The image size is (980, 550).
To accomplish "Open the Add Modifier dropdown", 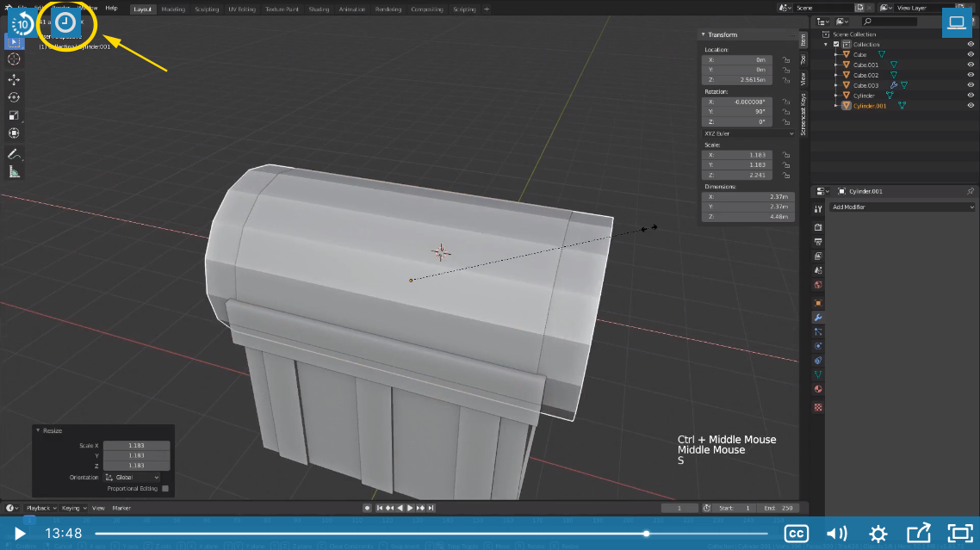I will tap(902, 207).
